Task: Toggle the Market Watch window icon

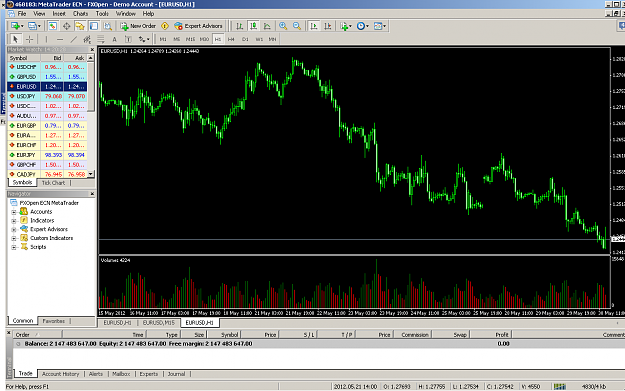Action: (53, 26)
